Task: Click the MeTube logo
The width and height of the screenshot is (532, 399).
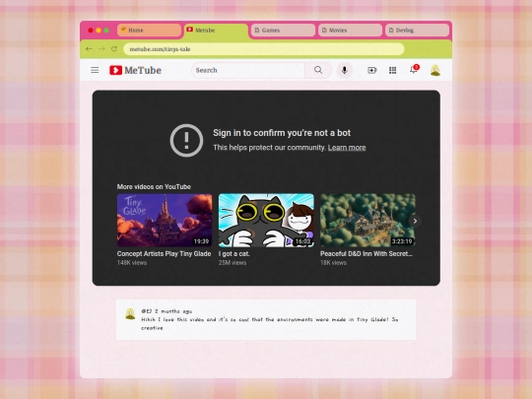Action: (135, 70)
